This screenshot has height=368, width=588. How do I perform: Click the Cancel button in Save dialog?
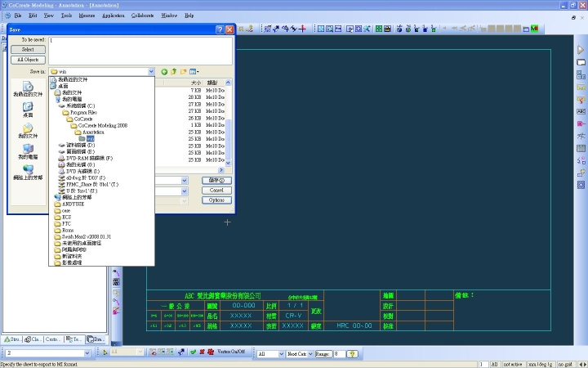click(x=216, y=191)
